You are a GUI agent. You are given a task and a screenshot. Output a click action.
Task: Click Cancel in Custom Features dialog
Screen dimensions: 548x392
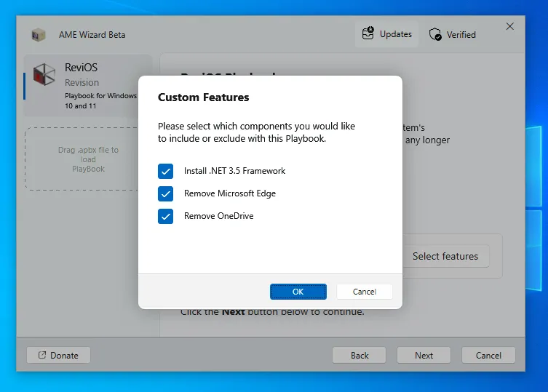pos(364,292)
